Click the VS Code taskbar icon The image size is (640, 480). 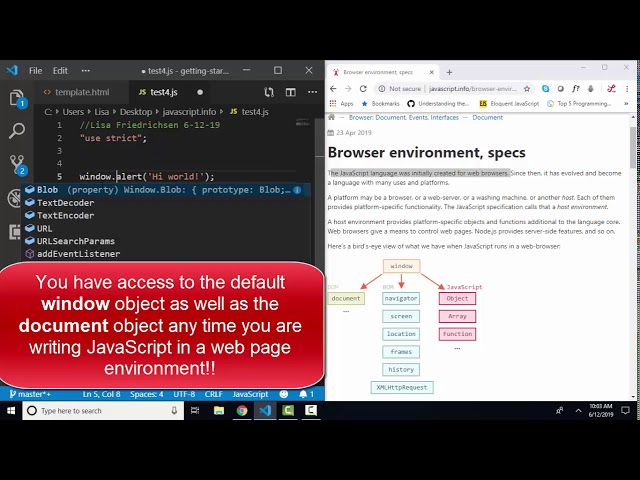[x=265, y=411]
